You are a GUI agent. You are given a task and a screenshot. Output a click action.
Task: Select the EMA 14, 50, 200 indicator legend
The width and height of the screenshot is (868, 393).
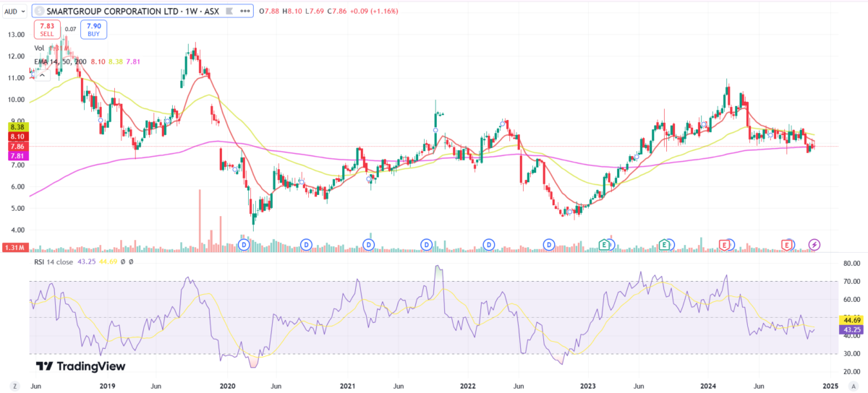tap(61, 62)
